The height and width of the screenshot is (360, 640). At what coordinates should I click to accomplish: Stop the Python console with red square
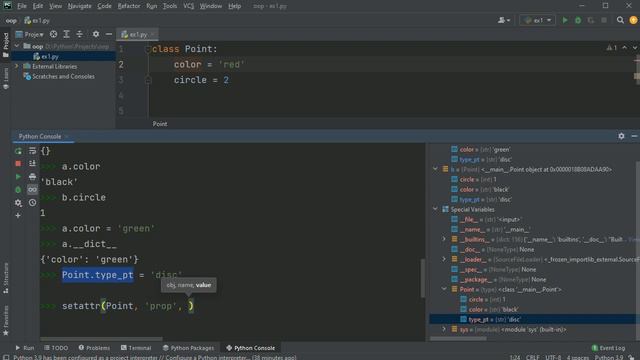coord(18,164)
